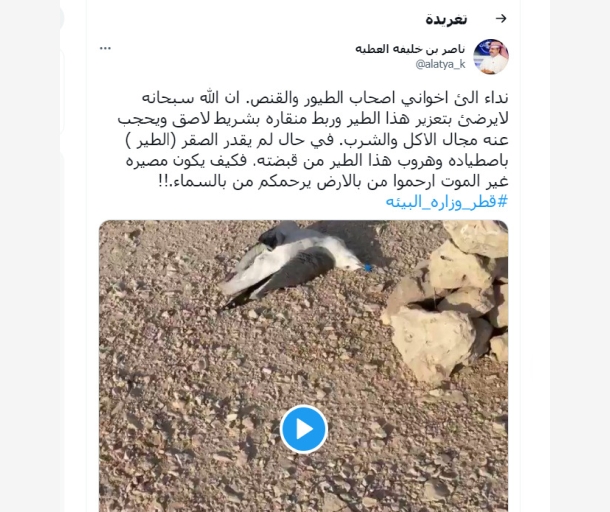Click the تغريدة page header title

point(446,19)
